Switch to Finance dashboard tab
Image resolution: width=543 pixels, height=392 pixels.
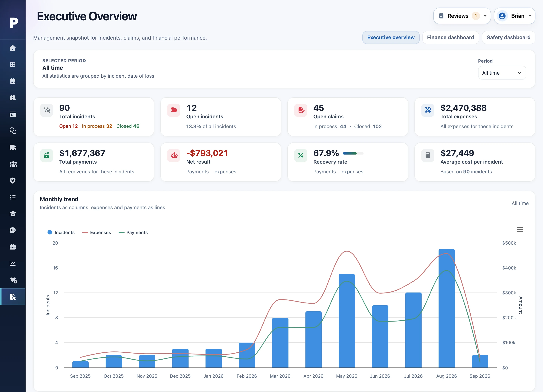[451, 37]
